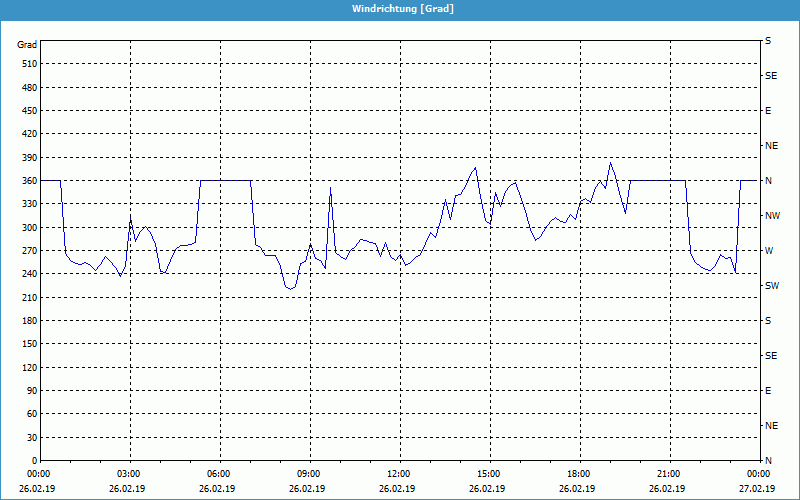Screen dimensions: 800x500
Task: Click the 12:00 time marker below chart
Action: (x=399, y=474)
